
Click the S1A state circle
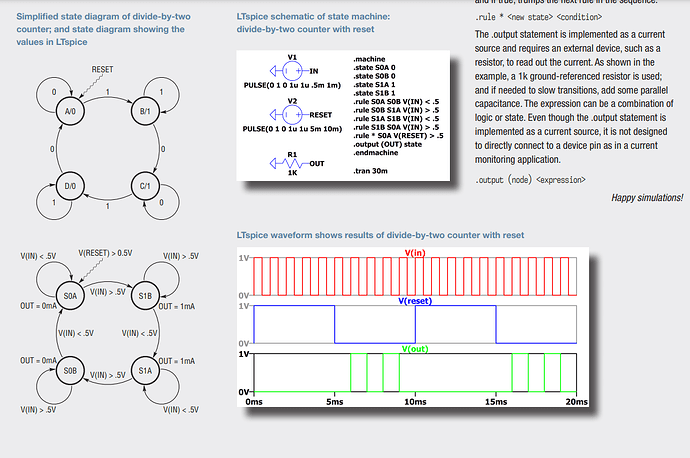click(144, 370)
